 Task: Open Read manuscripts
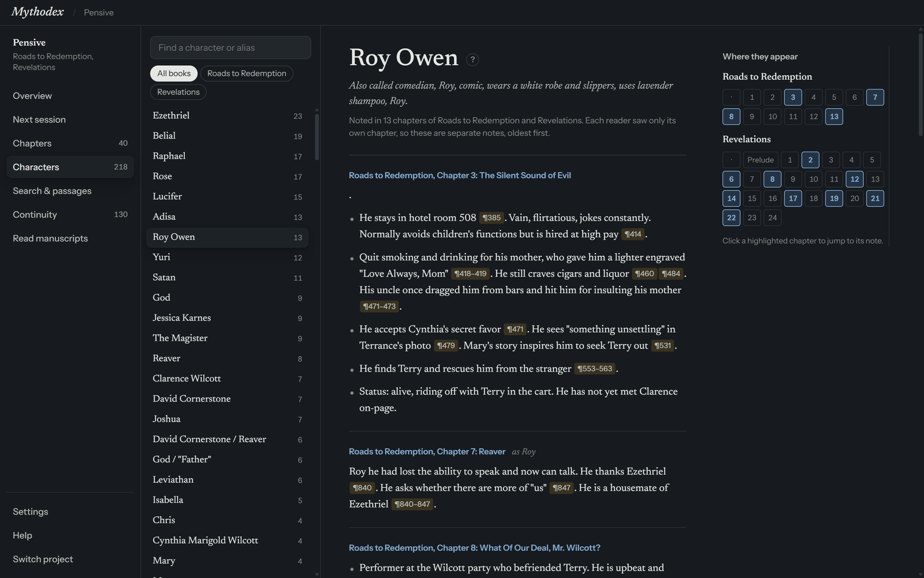[70, 238]
